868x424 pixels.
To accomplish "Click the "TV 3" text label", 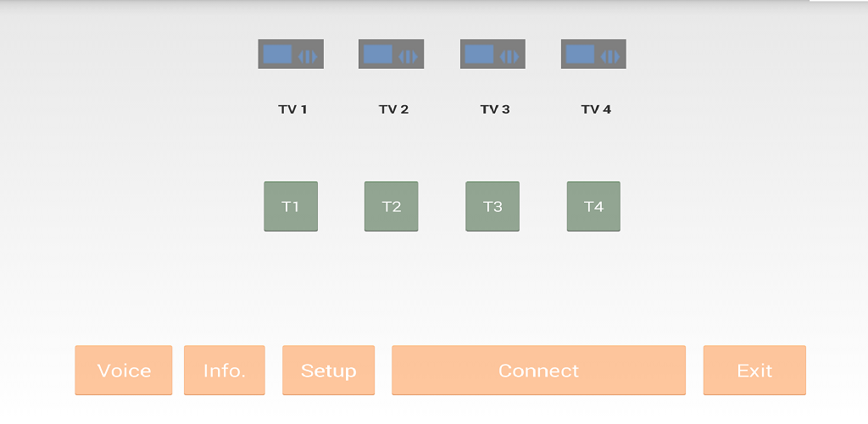I will 495,109.
